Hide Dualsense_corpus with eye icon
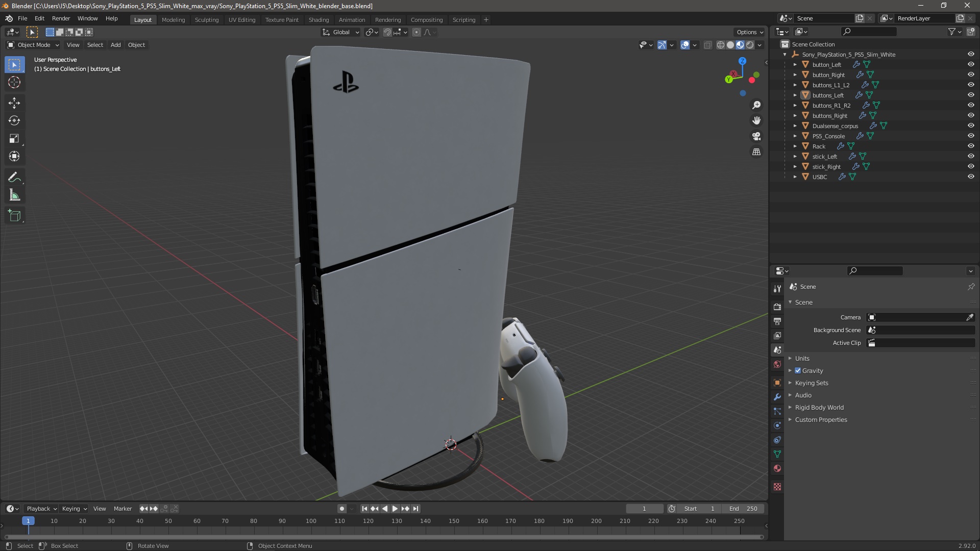Image resolution: width=980 pixels, height=551 pixels. 971,126
